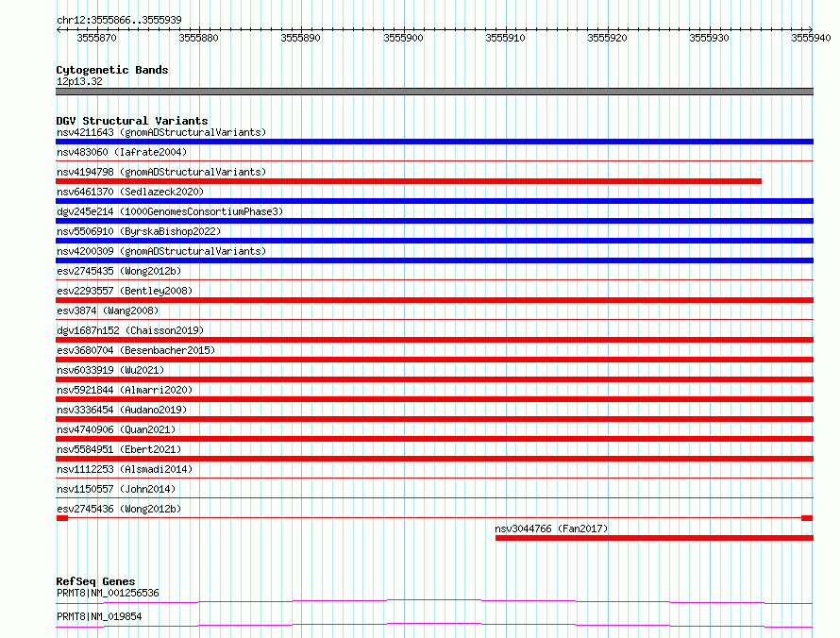Click the blue bar under nsv4200309

click(434, 260)
